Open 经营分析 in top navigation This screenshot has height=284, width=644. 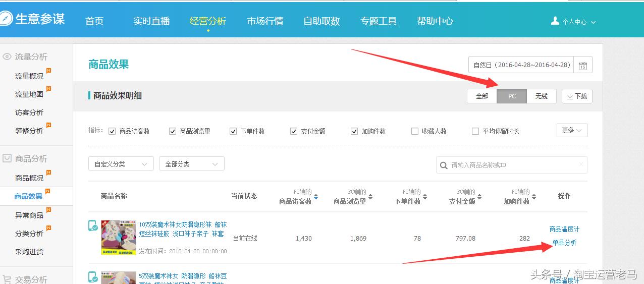[208, 21]
